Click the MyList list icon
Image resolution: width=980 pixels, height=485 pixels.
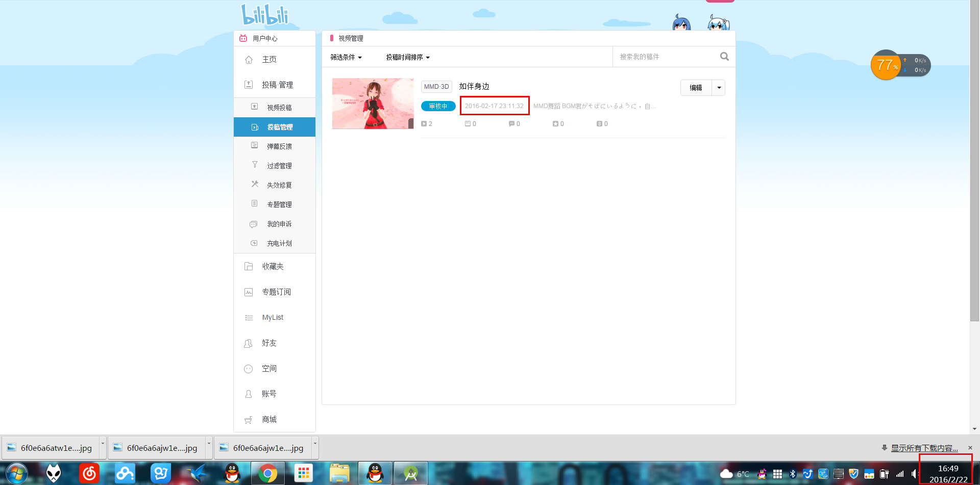tap(249, 318)
